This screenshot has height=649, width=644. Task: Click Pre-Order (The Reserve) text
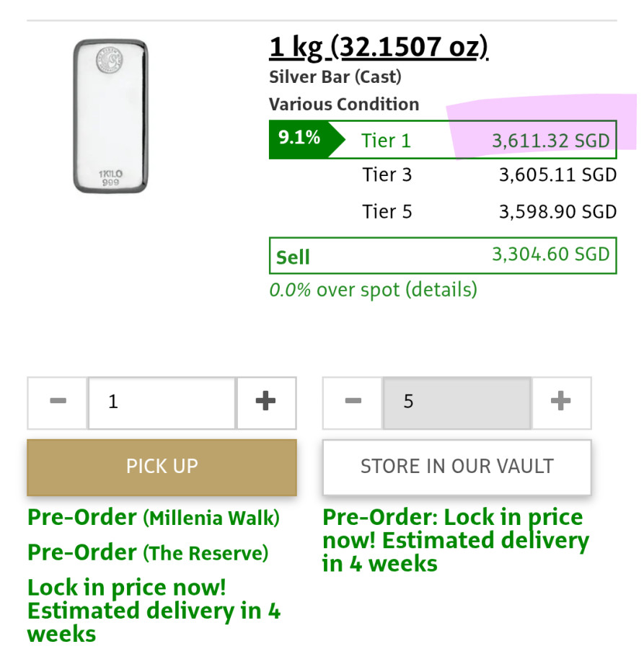click(147, 553)
